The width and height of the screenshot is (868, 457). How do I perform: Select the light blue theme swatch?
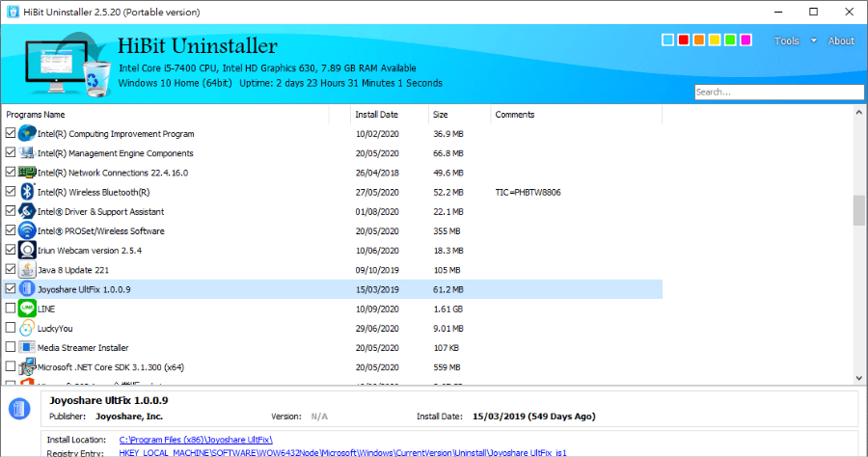click(x=667, y=40)
